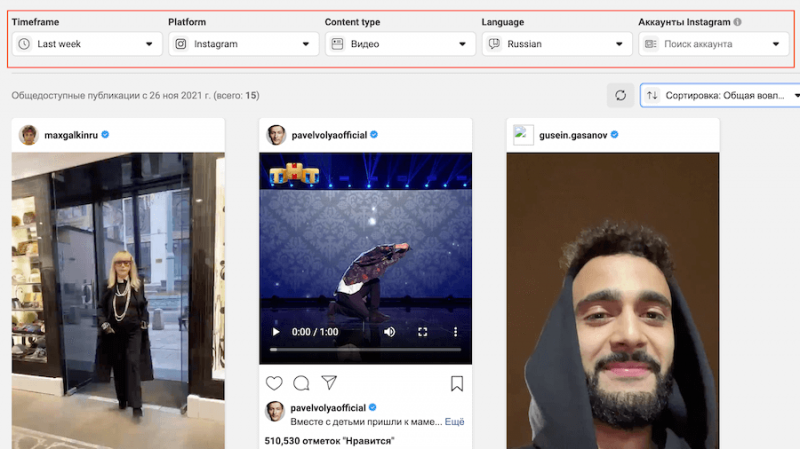This screenshot has width=800, height=449.
Task: Click the Ещё link to expand caption
Action: click(454, 422)
